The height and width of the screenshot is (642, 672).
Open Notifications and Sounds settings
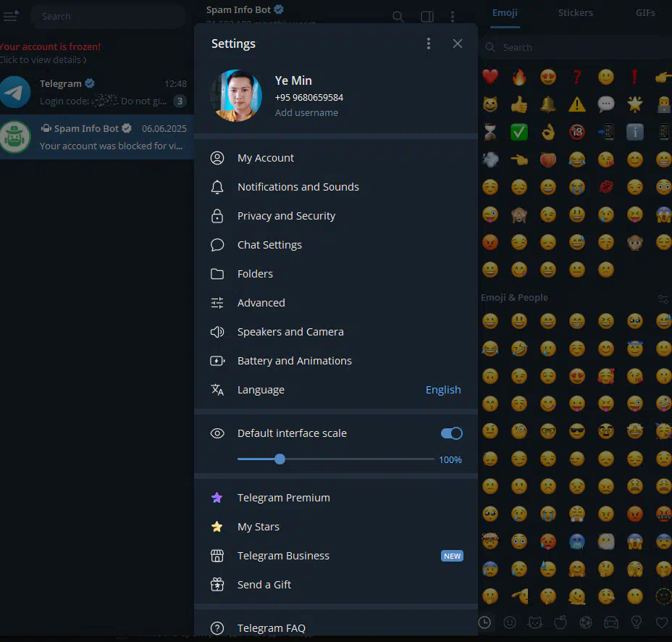pyautogui.click(x=335, y=187)
